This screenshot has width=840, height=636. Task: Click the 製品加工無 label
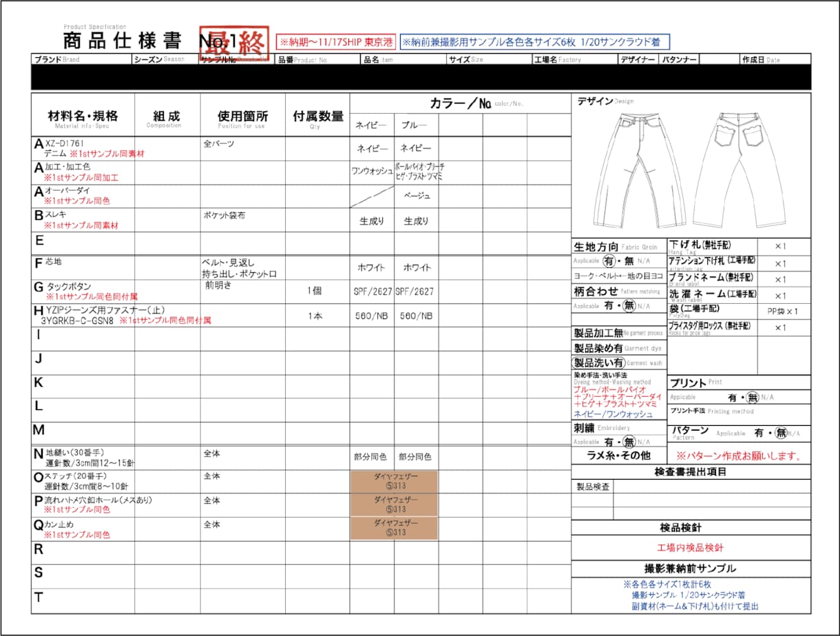pyautogui.click(x=598, y=334)
